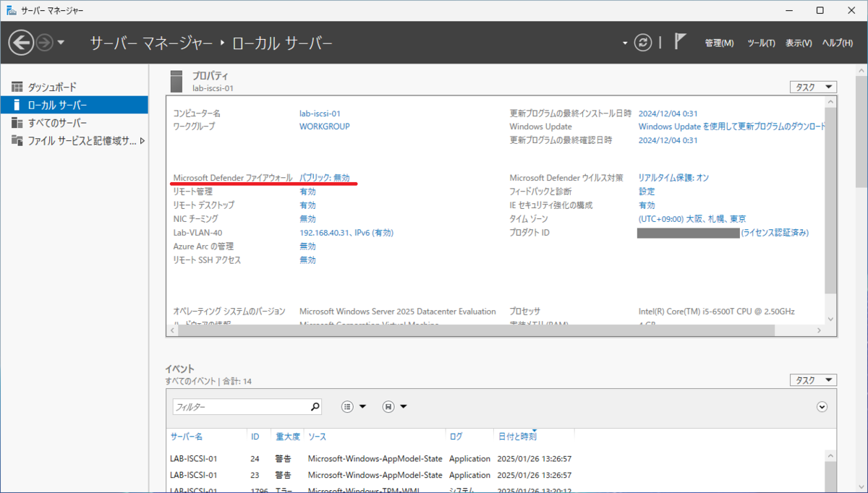Viewport: 868px width, 493px height.
Task: Sort events by ID column
Action: click(255, 437)
